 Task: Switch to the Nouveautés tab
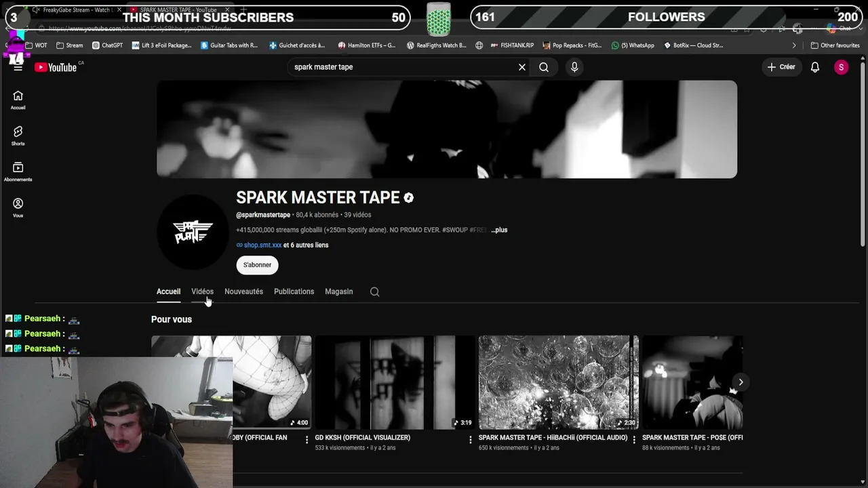point(243,291)
